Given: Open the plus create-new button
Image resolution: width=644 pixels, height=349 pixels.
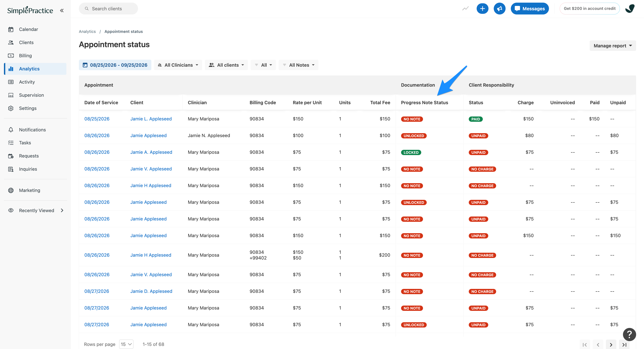Looking at the screenshot, I should tap(482, 9).
